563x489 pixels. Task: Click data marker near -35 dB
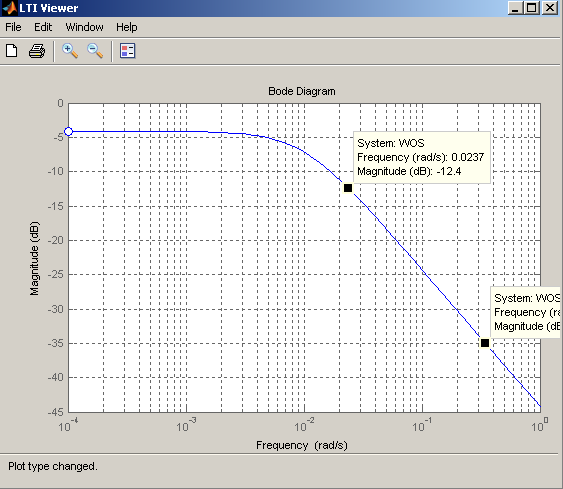click(x=485, y=343)
